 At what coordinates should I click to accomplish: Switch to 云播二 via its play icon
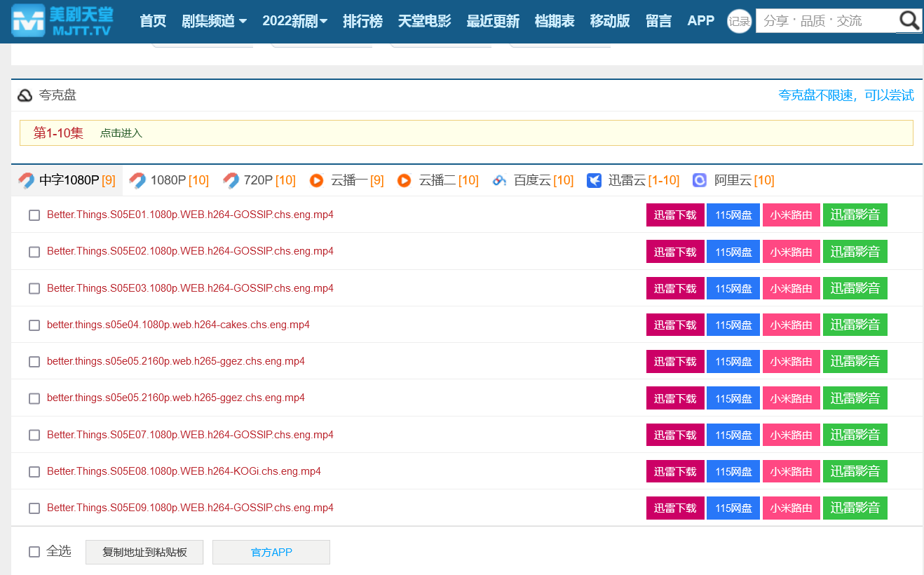pyautogui.click(x=404, y=180)
